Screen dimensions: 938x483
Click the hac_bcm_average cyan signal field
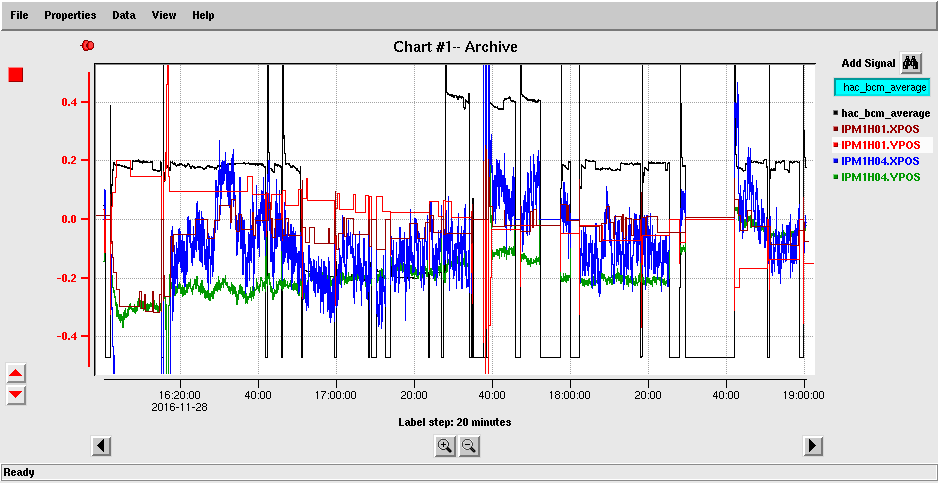882,88
